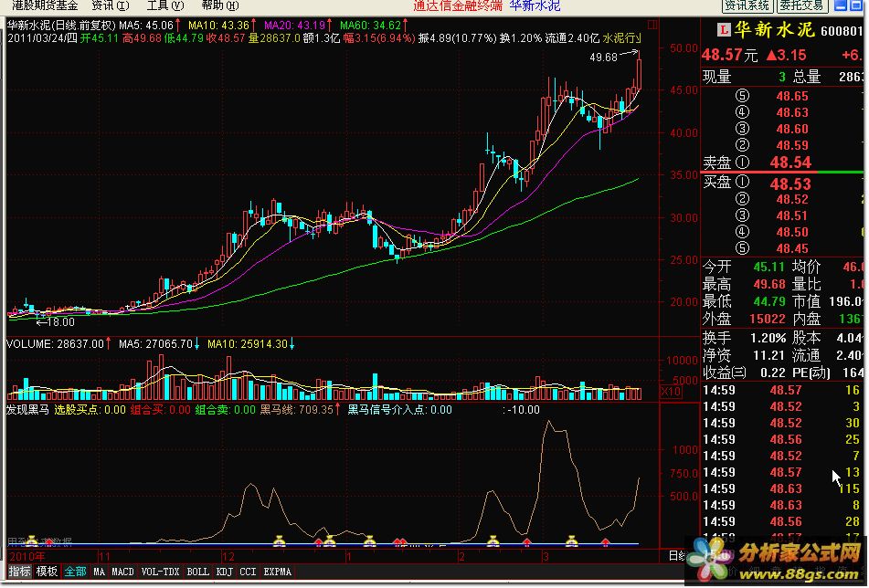Click the 14:59 tick with volume 16
This screenshot has height=588, width=869.
tap(781, 390)
